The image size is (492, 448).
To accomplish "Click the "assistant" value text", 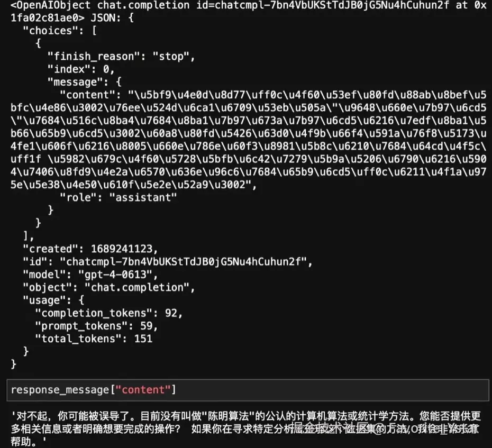I will click(143, 198).
